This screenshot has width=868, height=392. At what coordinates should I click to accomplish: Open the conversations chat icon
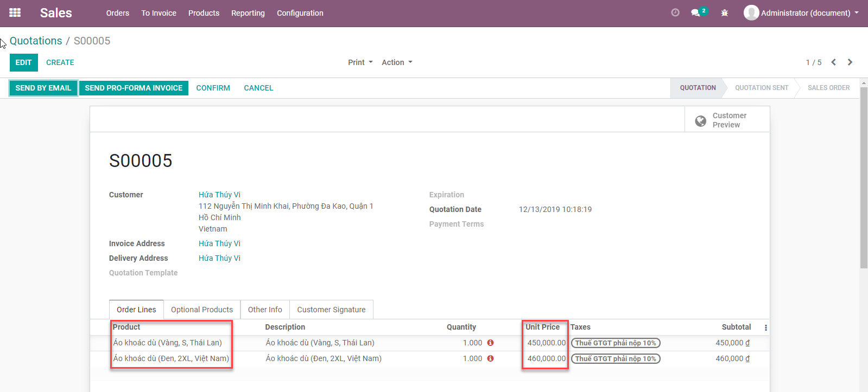[696, 12]
